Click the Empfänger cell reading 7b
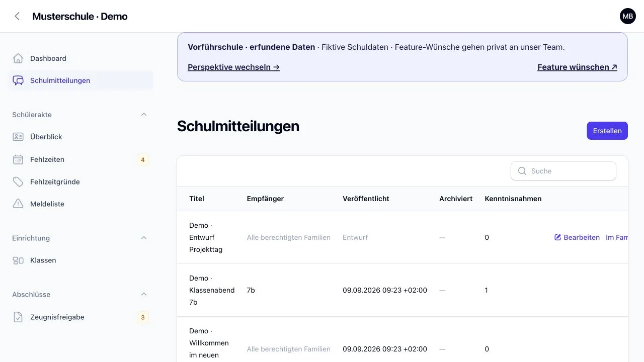The image size is (644, 362). 251,290
